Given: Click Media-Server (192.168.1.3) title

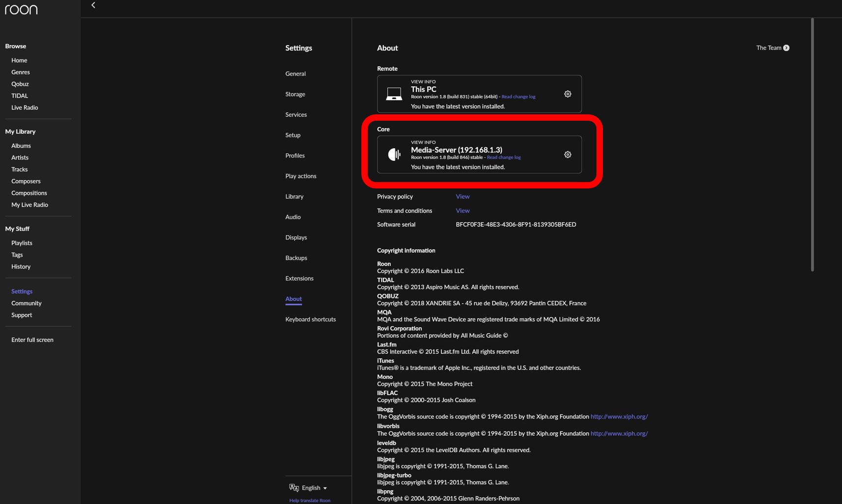Looking at the screenshot, I should (x=457, y=150).
